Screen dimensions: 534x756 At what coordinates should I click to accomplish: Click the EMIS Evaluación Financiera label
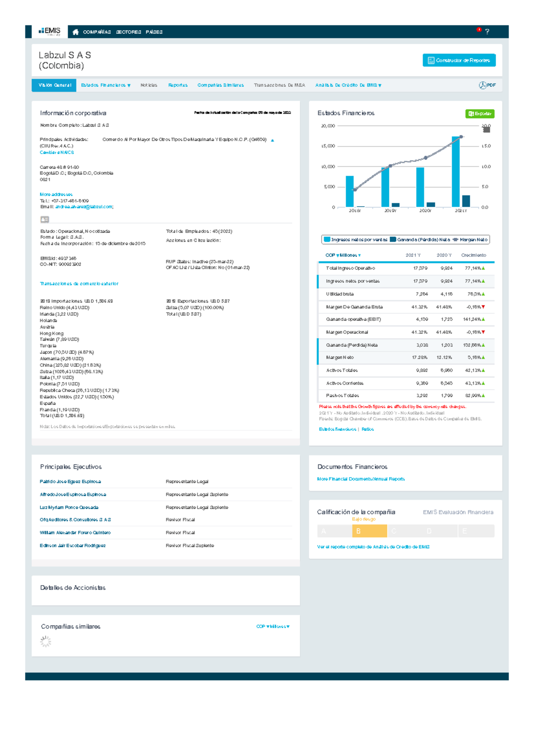click(458, 512)
